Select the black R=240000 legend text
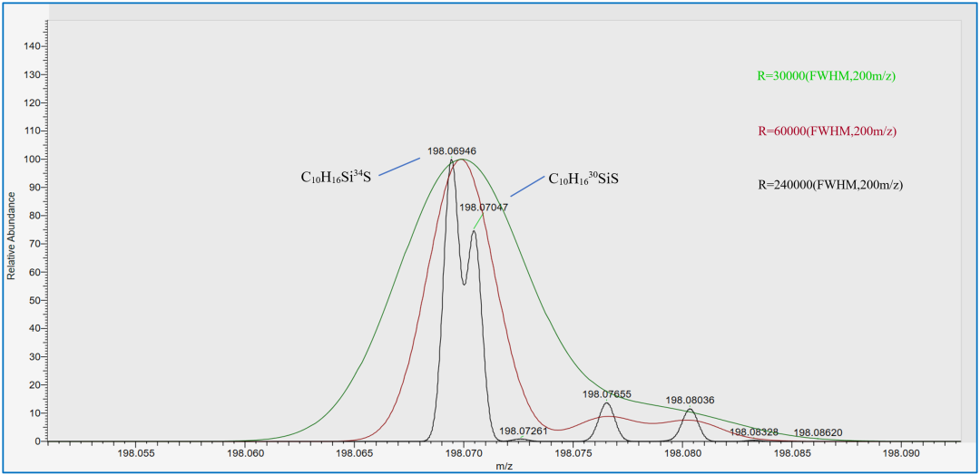 830,184
